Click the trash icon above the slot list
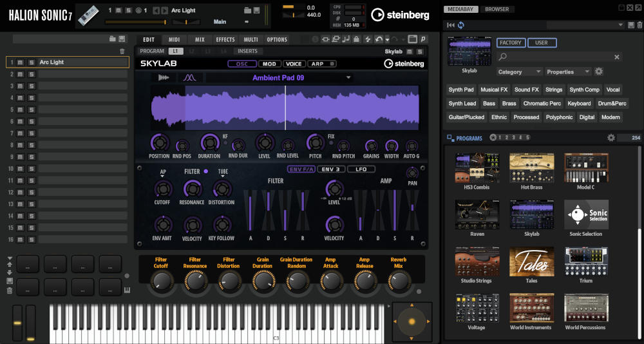 point(122,51)
